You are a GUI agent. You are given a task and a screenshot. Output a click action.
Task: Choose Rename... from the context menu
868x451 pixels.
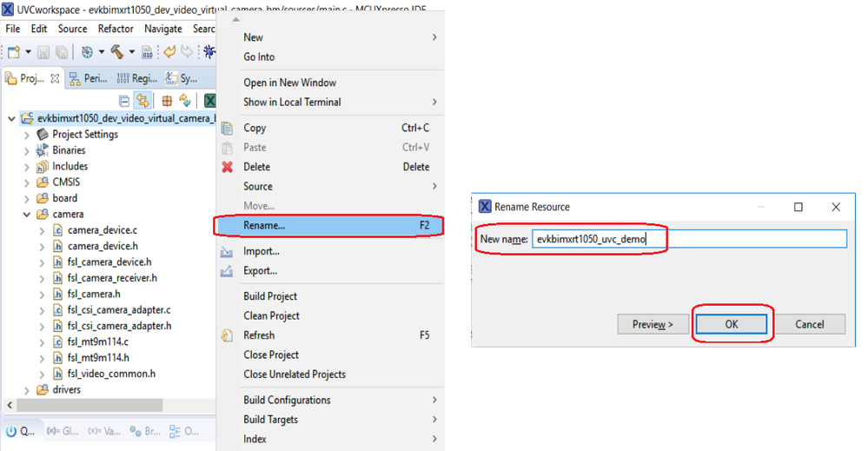(x=264, y=225)
